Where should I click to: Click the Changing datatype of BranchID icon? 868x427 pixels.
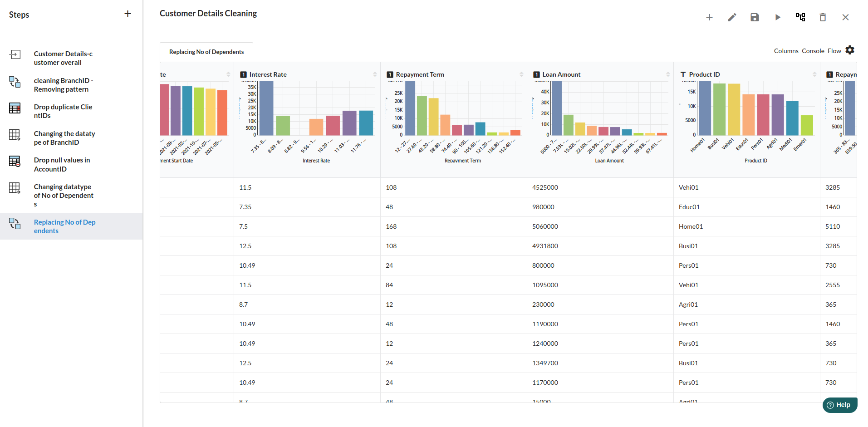point(15,135)
